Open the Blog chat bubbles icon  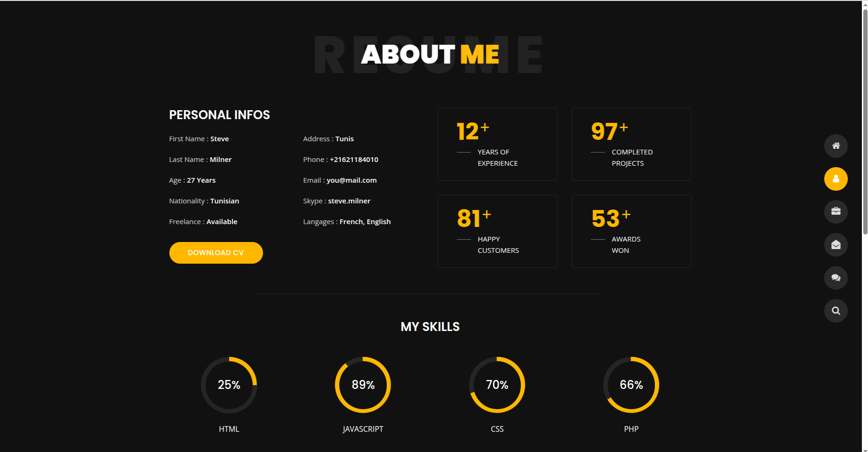coord(836,278)
